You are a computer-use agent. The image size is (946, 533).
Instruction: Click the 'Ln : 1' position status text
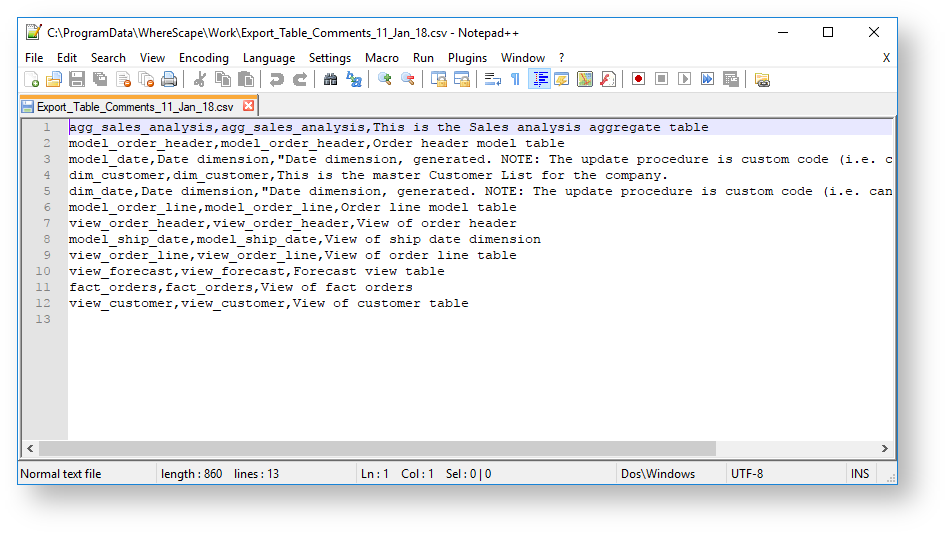(x=375, y=474)
